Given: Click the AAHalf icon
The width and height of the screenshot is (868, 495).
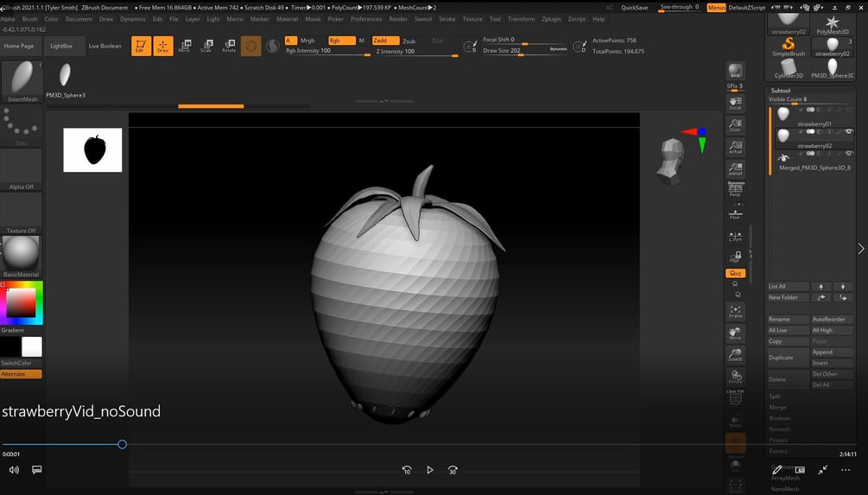Looking at the screenshot, I should 735,168.
